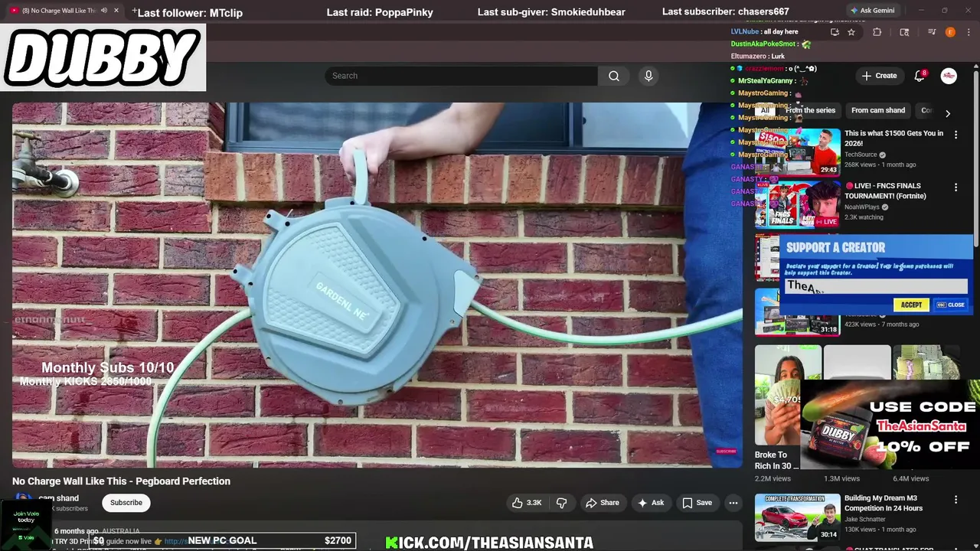Screen dimensions: 980x551
Task: Like the video with thumbs-up 3.3K
Action: tap(527, 503)
